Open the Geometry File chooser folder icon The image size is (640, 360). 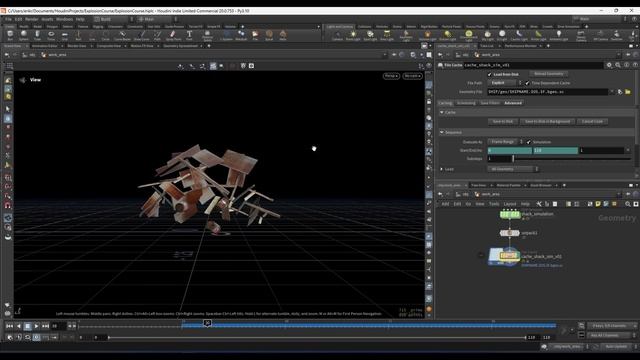(x=628, y=92)
